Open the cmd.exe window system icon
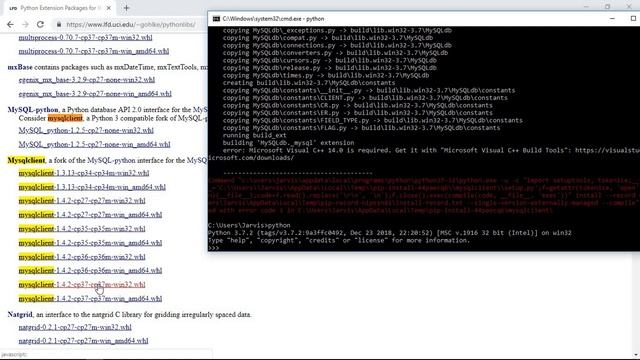Screen dimensions: 640x360 pyautogui.click(x=216, y=19)
